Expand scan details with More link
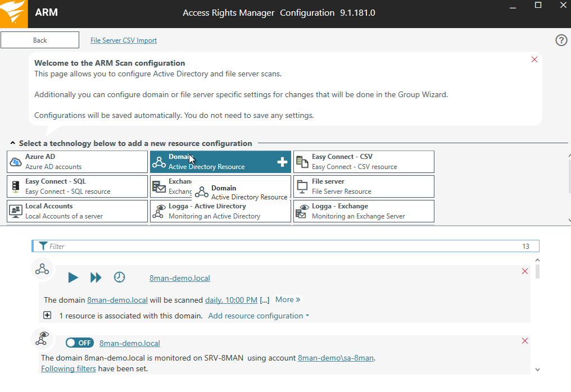 click(x=288, y=299)
